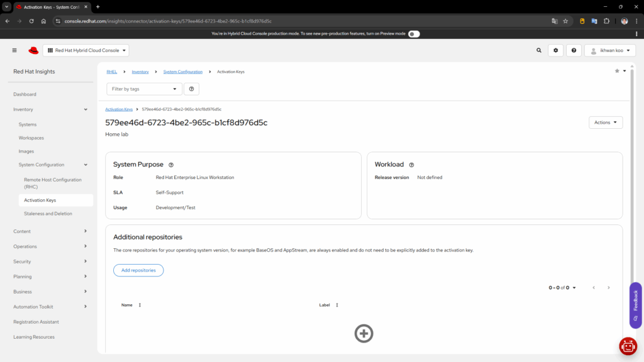Screen dimensions: 644x362
Task: Select Staleness and Deletion in sidebar
Action: point(48,214)
